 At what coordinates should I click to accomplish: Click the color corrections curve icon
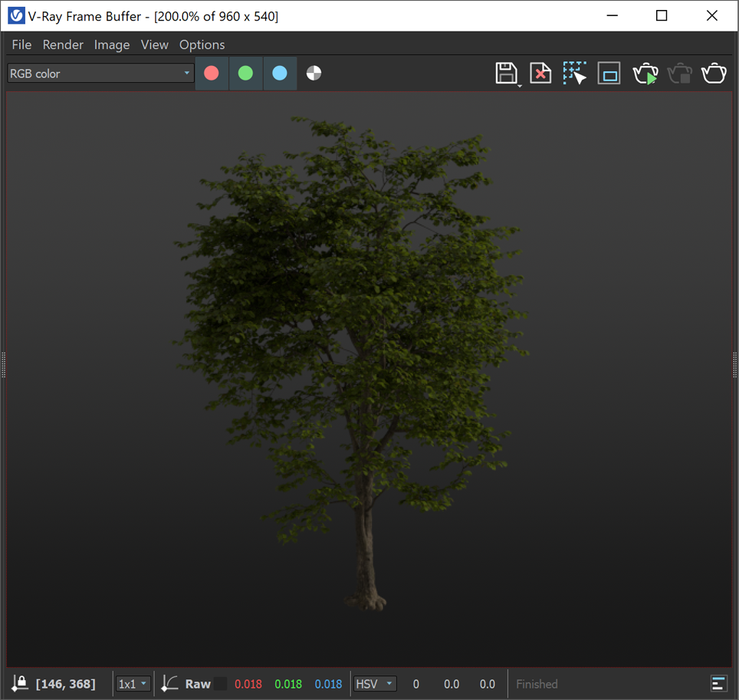(169, 683)
